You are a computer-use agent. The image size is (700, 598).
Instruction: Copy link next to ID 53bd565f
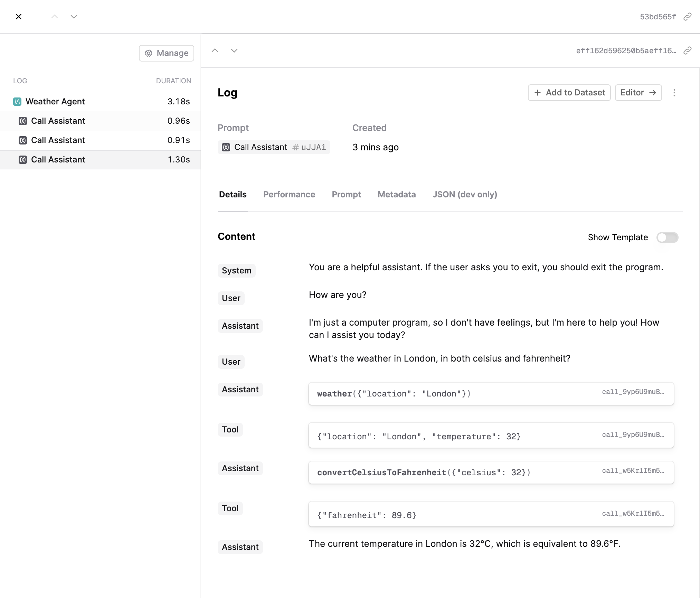click(x=688, y=17)
